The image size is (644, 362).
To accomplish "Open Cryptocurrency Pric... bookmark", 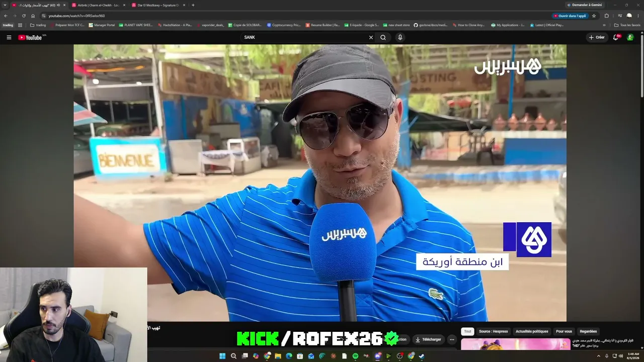I will point(284,25).
